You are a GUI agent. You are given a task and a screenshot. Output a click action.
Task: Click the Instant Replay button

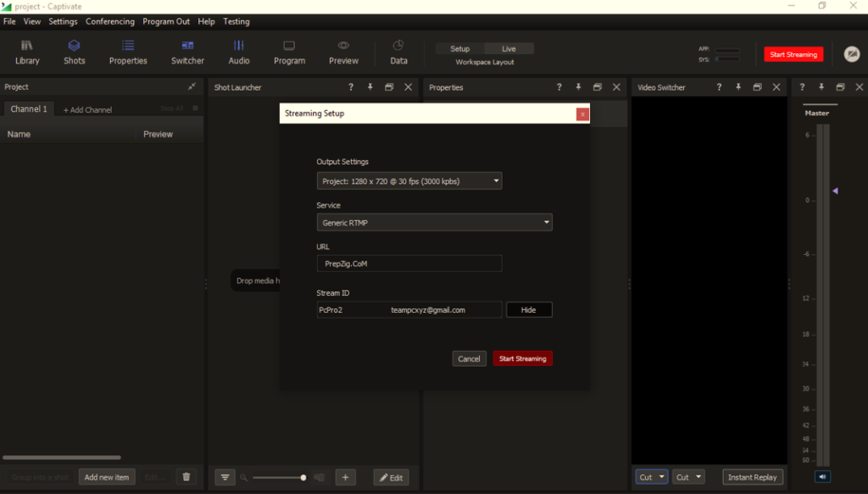tap(753, 477)
